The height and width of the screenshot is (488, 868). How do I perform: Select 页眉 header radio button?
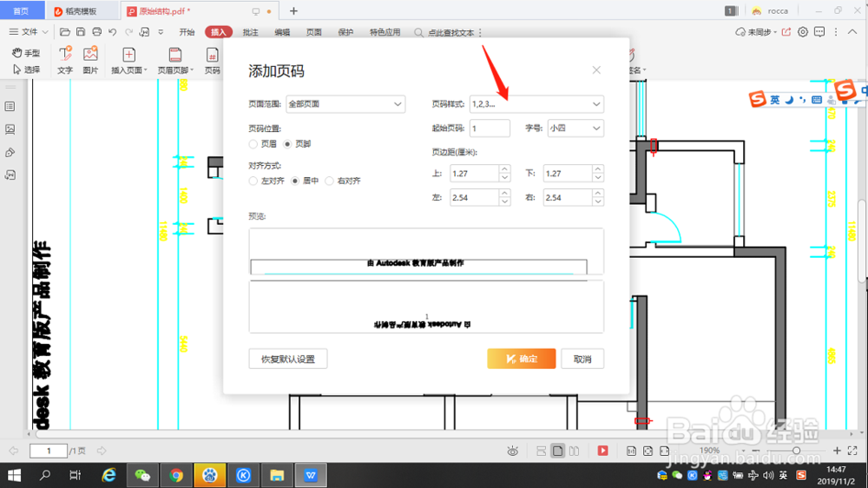click(253, 144)
